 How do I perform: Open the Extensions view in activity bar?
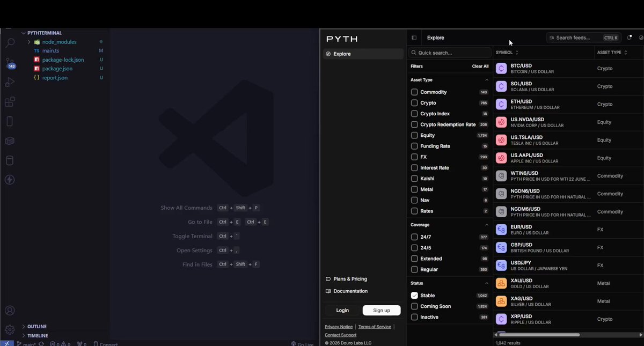(10, 102)
